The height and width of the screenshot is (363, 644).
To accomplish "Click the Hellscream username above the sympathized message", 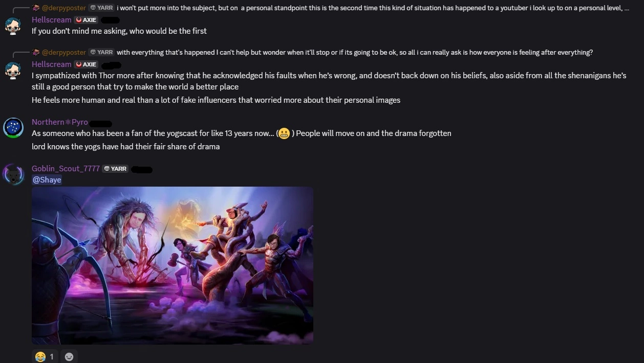I will pos(52,64).
